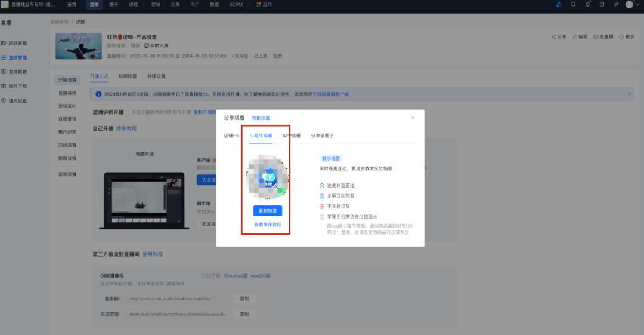644x335 pixels.
Task: Click the 连麦体验更佳 check icon
Action: [322, 186]
